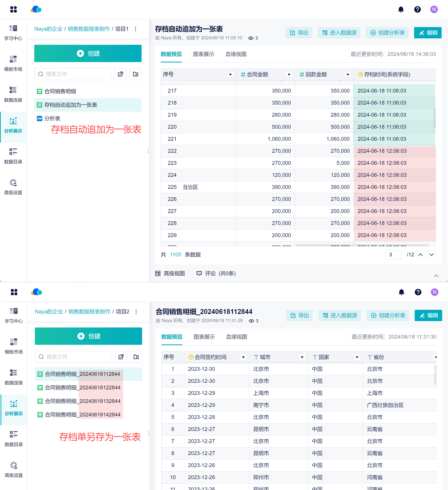Viewport: 448px width, 490px height.
Task: Click the batch select icon beside upper search
Action: (x=120, y=74)
